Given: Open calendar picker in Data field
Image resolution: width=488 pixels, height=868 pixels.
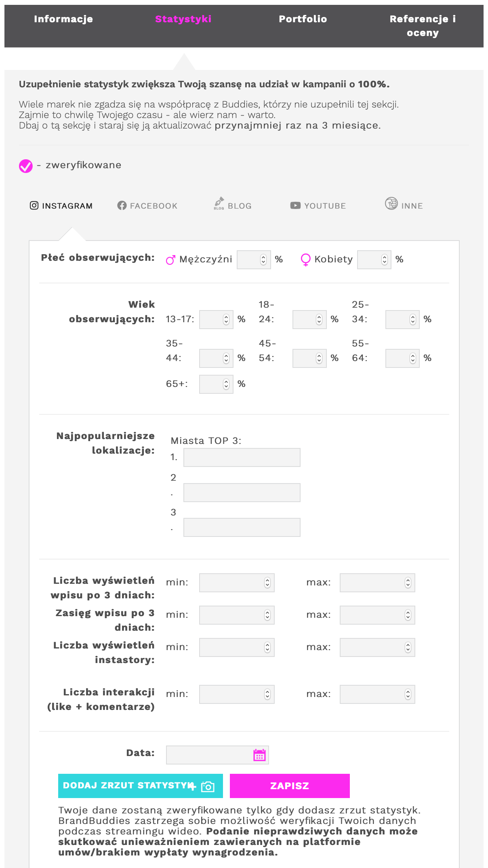Looking at the screenshot, I should pyautogui.click(x=259, y=755).
